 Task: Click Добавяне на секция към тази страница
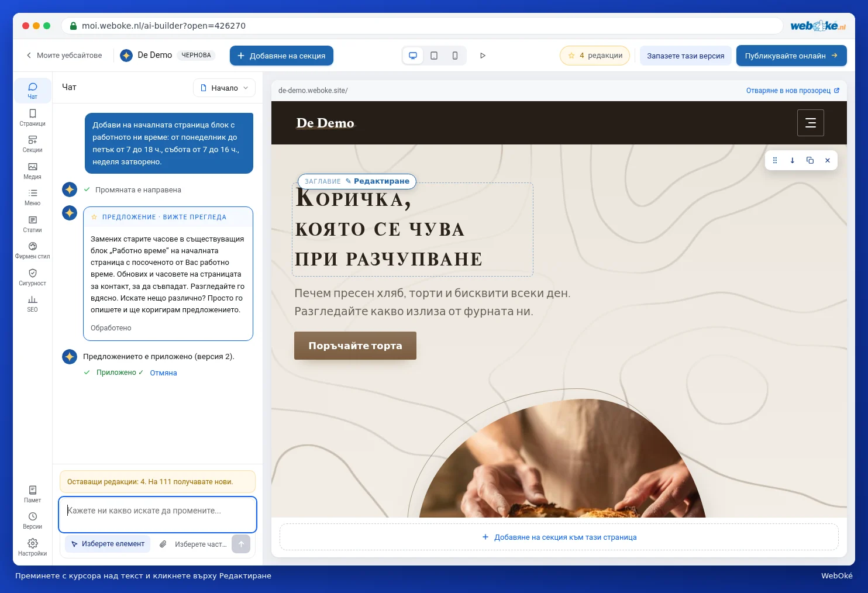(x=559, y=537)
